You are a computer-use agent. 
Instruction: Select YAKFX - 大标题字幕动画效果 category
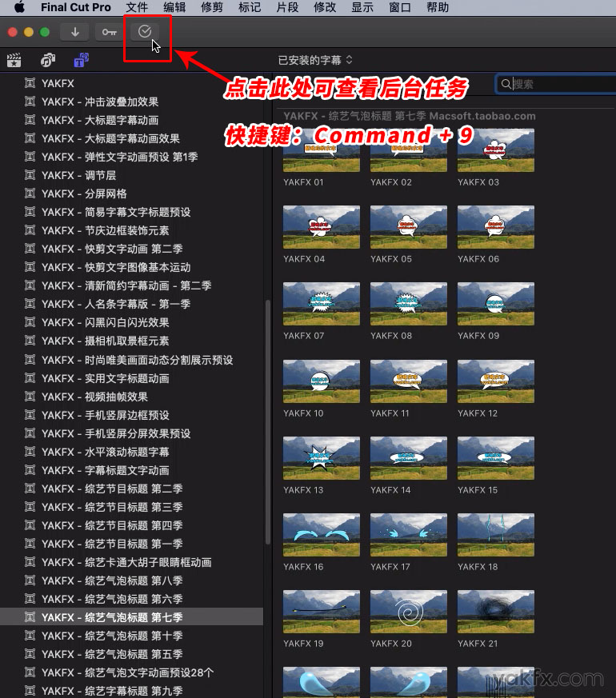click(x=131, y=138)
